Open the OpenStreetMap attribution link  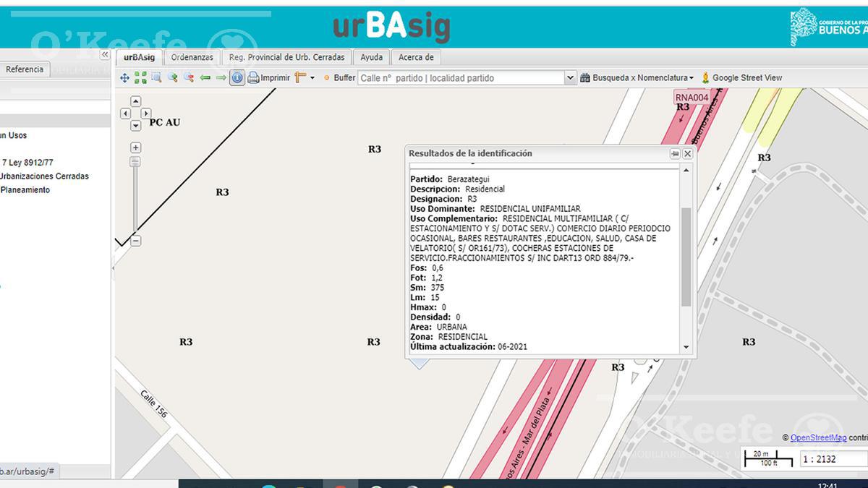pos(818,438)
